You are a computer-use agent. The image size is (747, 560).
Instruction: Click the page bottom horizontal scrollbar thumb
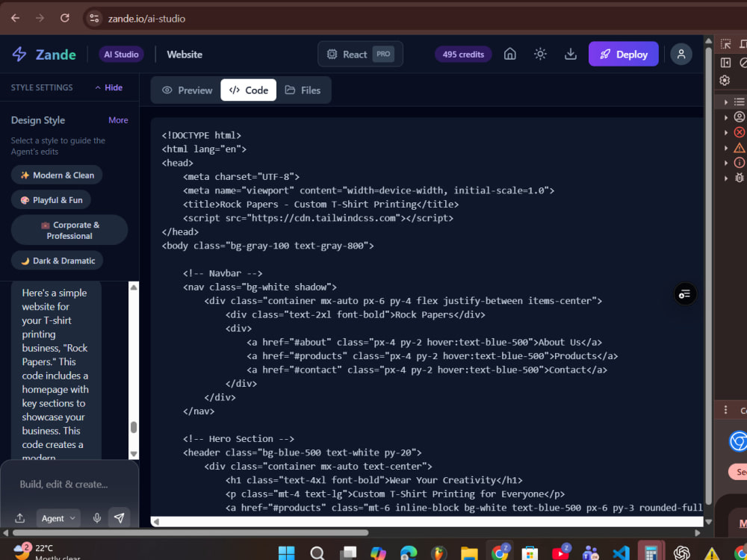point(190,533)
